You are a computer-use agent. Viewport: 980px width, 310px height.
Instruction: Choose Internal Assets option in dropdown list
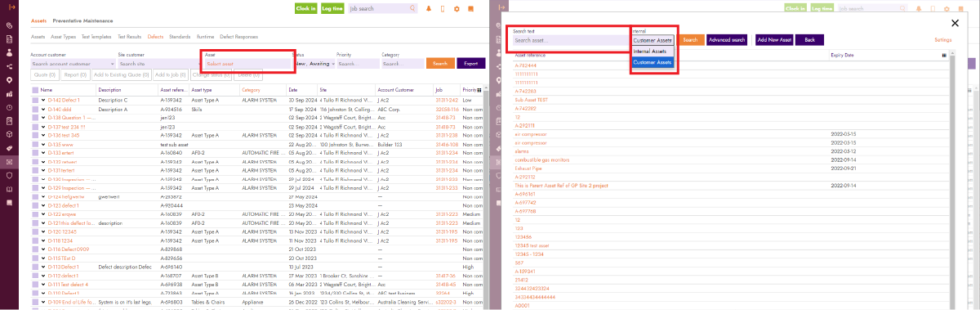coord(653,51)
